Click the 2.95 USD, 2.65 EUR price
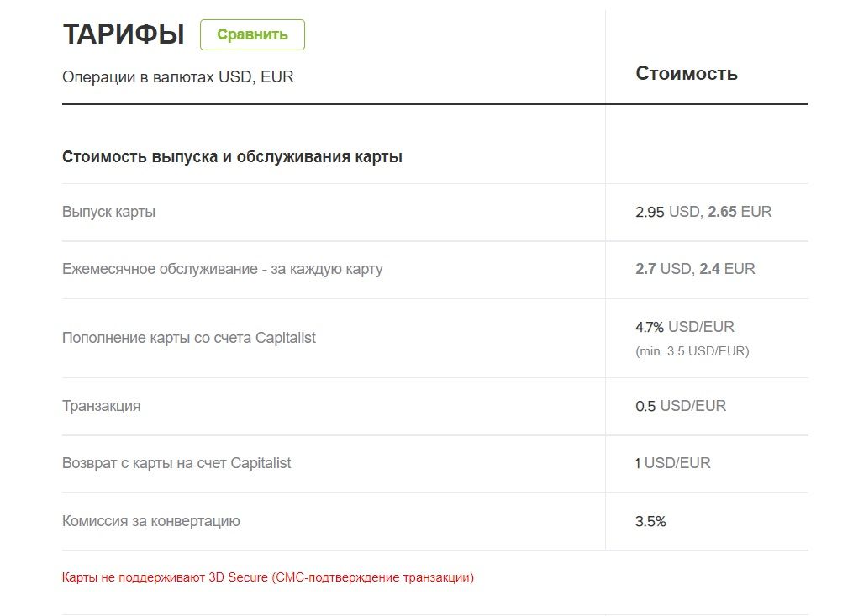This screenshot has height=616, width=853. [x=703, y=212]
